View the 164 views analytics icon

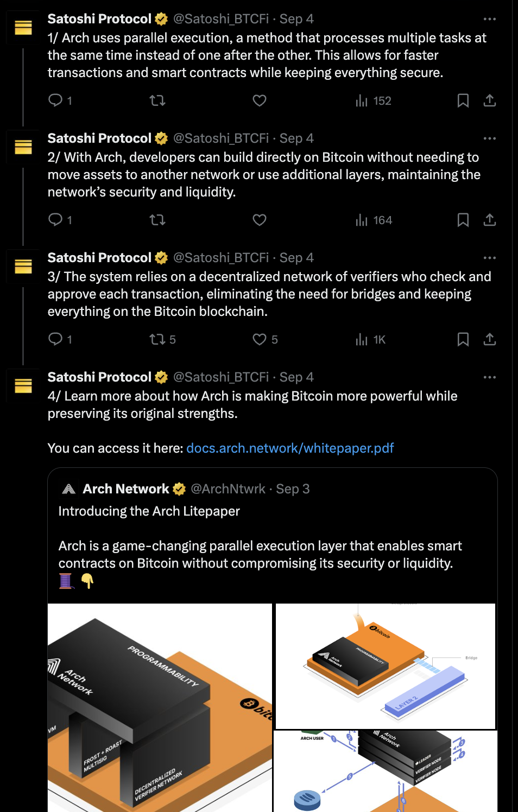(362, 220)
